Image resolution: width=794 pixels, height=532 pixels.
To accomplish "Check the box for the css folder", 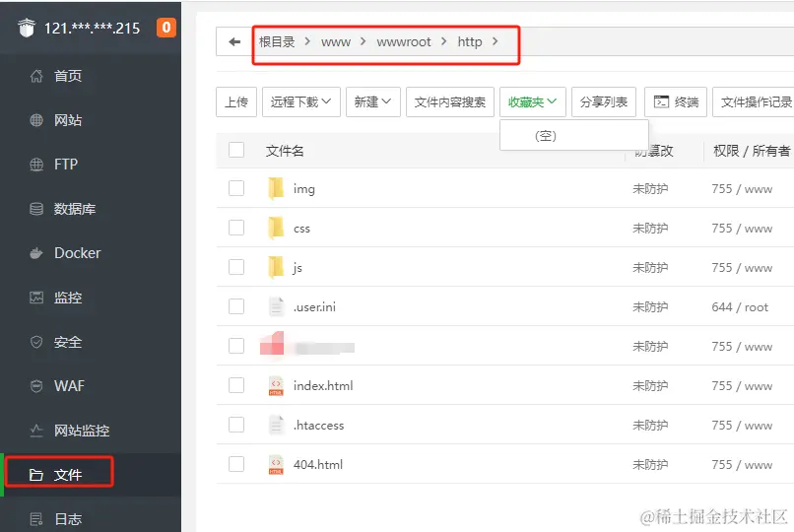I will (x=236, y=228).
